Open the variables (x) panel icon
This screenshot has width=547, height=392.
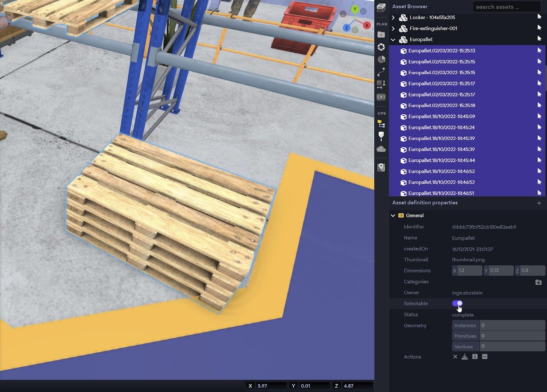click(x=381, y=97)
